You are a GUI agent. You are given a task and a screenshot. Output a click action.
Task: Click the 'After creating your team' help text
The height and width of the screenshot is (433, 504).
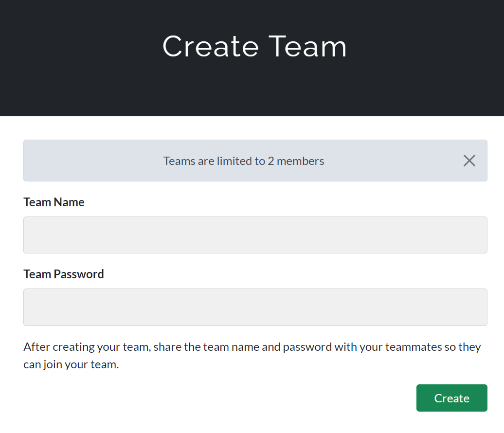252,356
